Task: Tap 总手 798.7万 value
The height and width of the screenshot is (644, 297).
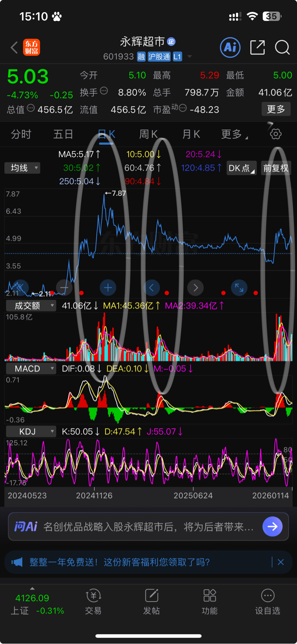Action: point(202,93)
